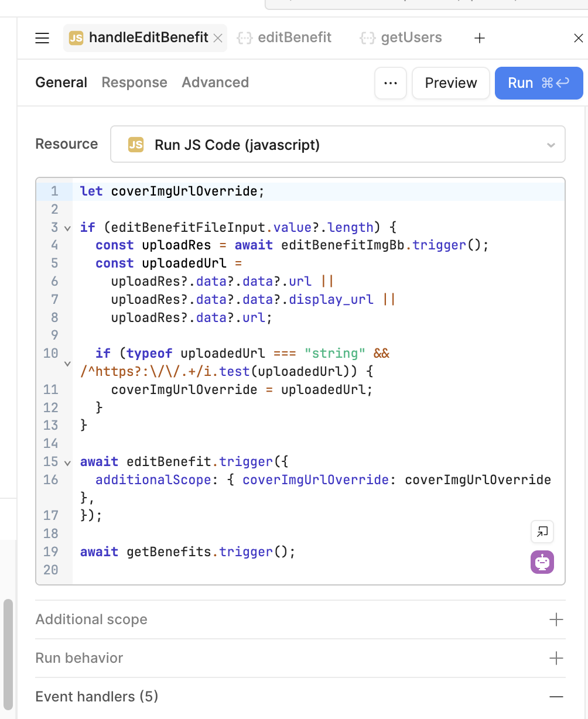Open the hamburger menu for the query list

[42, 38]
